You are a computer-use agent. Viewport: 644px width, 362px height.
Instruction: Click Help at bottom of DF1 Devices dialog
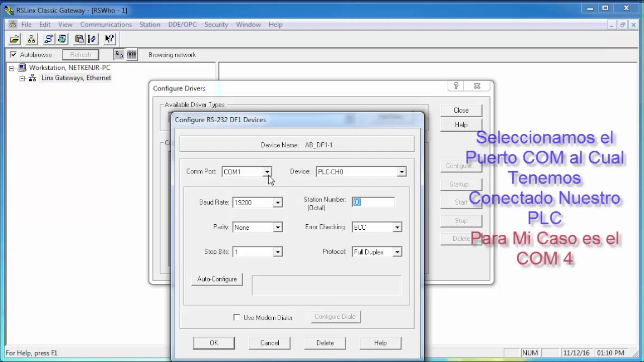(x=380, y=343)
